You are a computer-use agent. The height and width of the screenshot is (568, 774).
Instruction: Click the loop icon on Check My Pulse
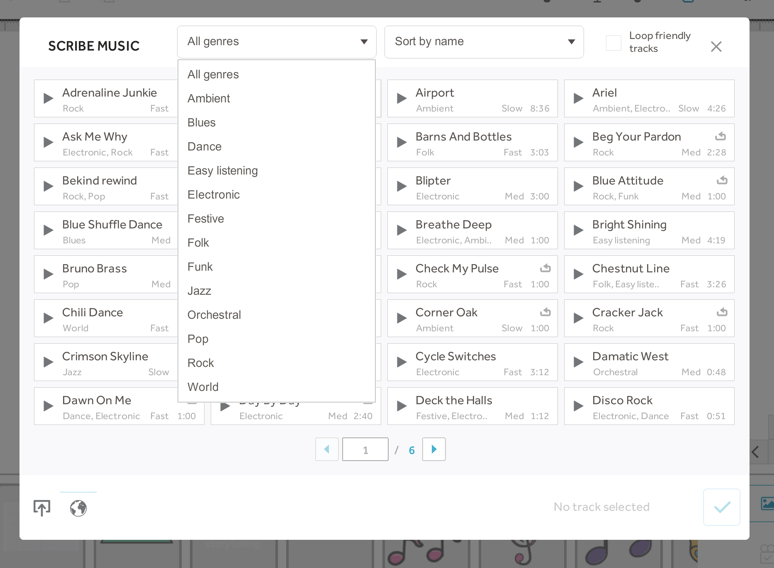pyautogui.click(x=545, y=268)
